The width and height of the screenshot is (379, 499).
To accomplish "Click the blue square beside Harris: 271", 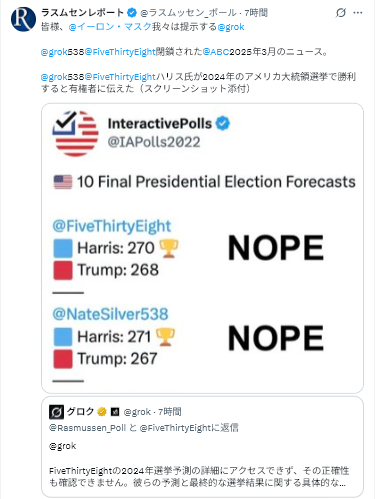I will click(x=63, y=337).
